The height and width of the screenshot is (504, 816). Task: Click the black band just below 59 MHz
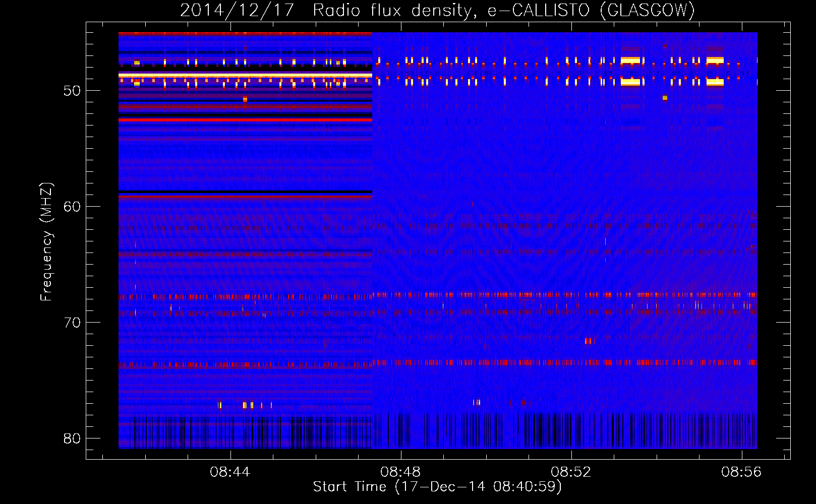tap(245, 192)
